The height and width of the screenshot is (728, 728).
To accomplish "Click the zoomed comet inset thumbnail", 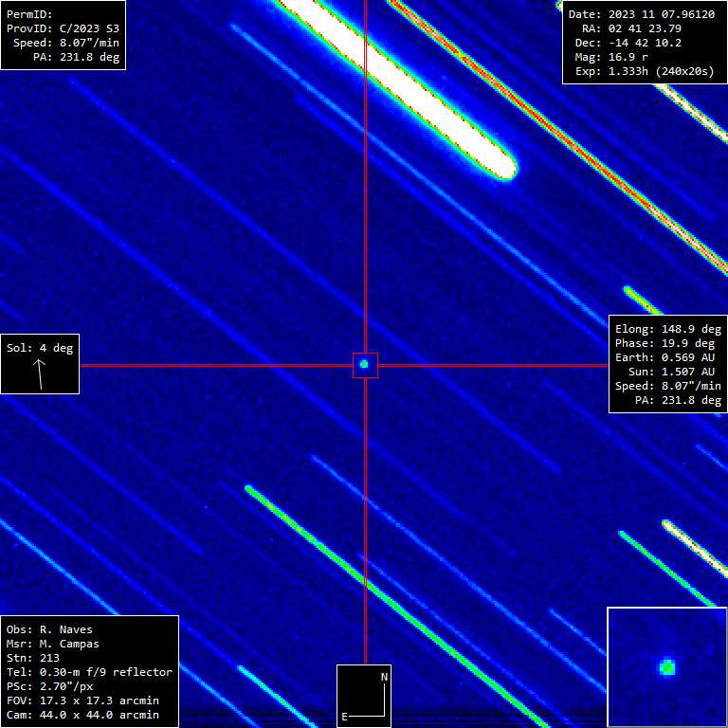I will [667, 667].
